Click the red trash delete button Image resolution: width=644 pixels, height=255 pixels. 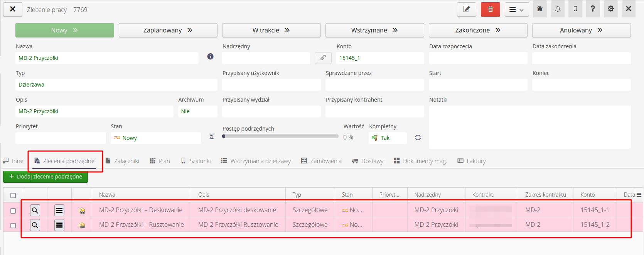click(x=490, y=9)
